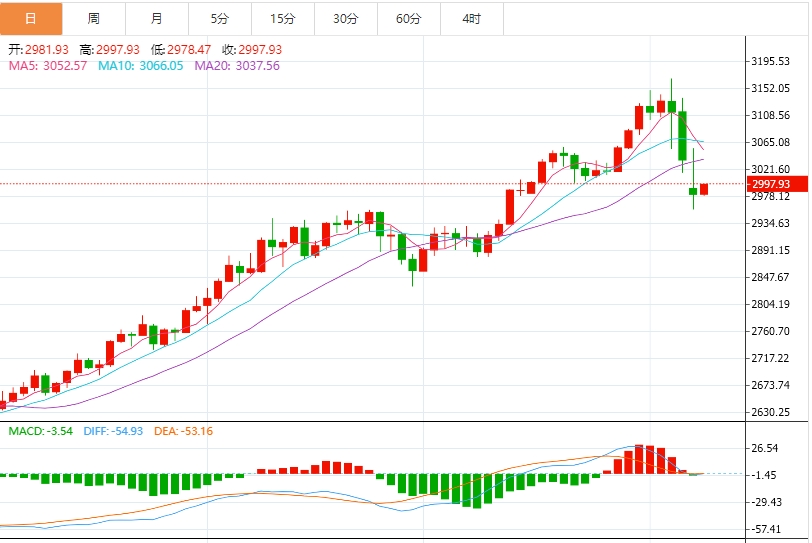Switch to the 月 monthly tab
Viewport: 812px width, 543px height.
(x=157, y=19)
